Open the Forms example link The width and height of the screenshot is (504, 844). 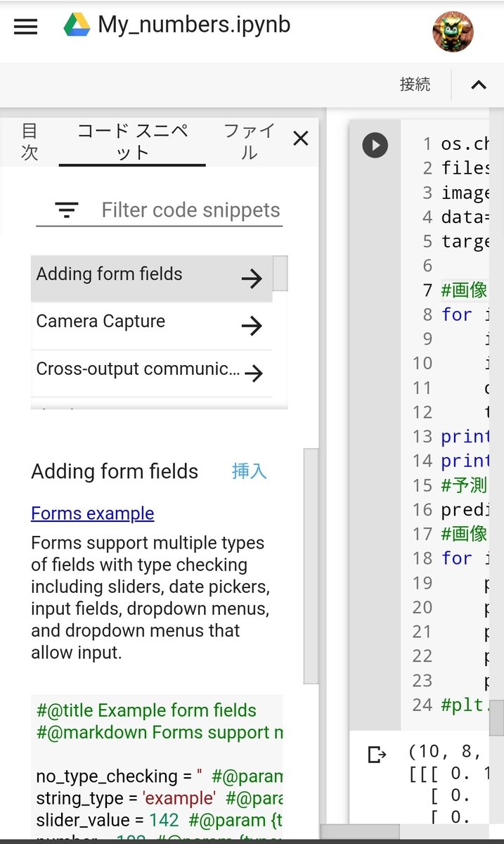click(92, 513)
